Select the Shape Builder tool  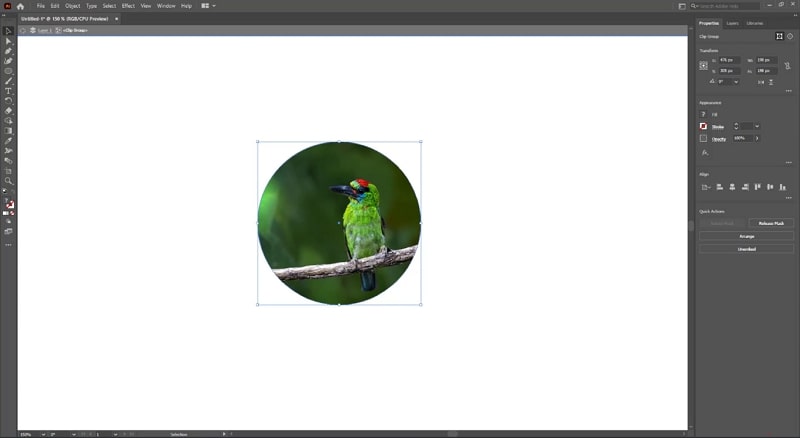pos(8,120)
